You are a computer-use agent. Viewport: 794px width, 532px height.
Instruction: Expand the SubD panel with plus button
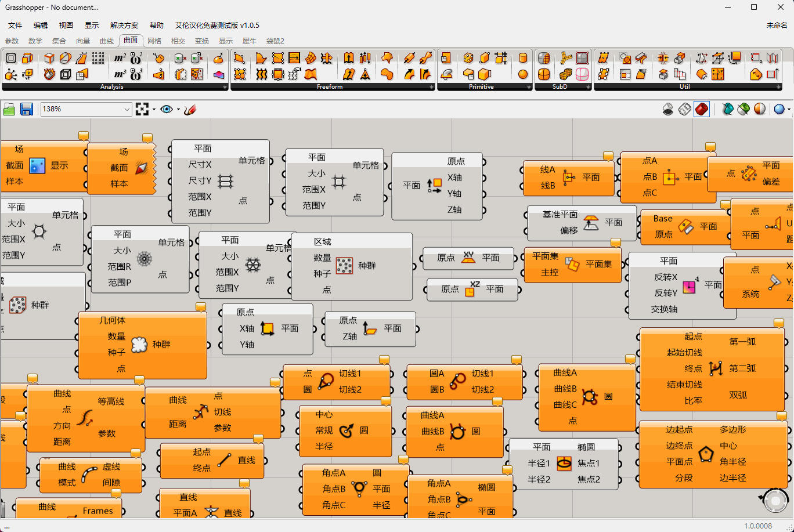588,87
